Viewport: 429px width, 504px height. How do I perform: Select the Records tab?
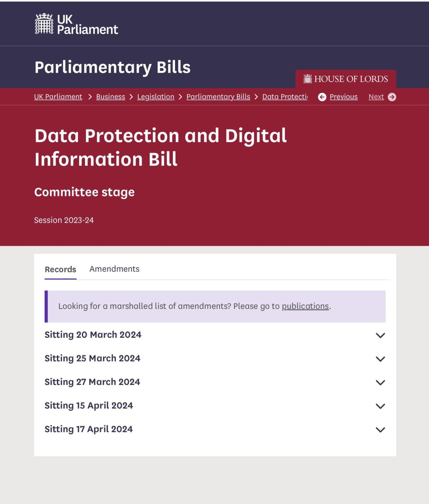coord(60,269)
